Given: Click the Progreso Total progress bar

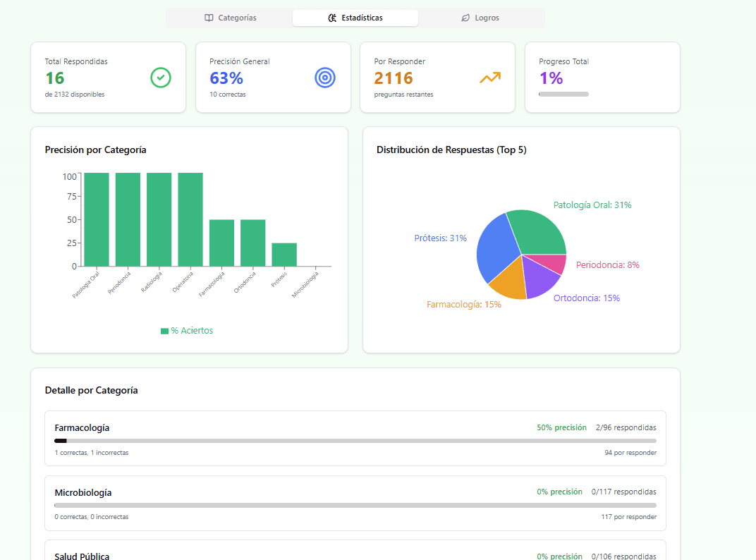Looking at the screenshot, I should pyautogui.click(x=563, y=94).
